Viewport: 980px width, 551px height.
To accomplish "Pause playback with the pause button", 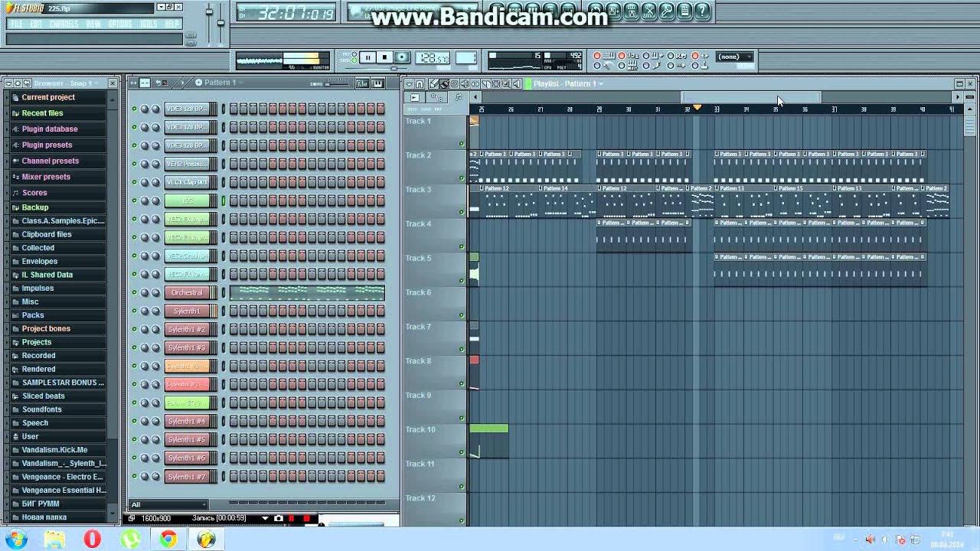I will click(367, 57).
